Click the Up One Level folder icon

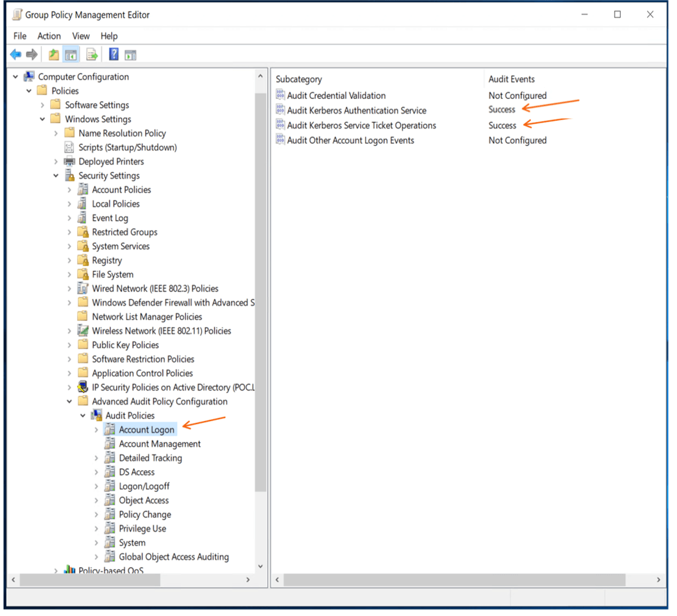click(x=54, y=55)
